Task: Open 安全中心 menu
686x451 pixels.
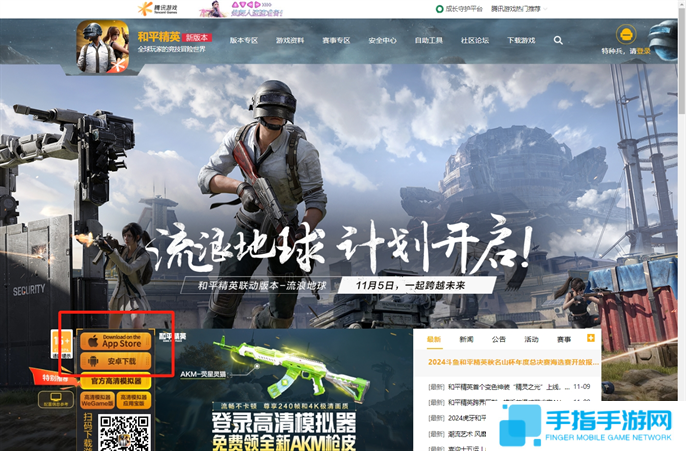Action: click(x=382, y=40)
